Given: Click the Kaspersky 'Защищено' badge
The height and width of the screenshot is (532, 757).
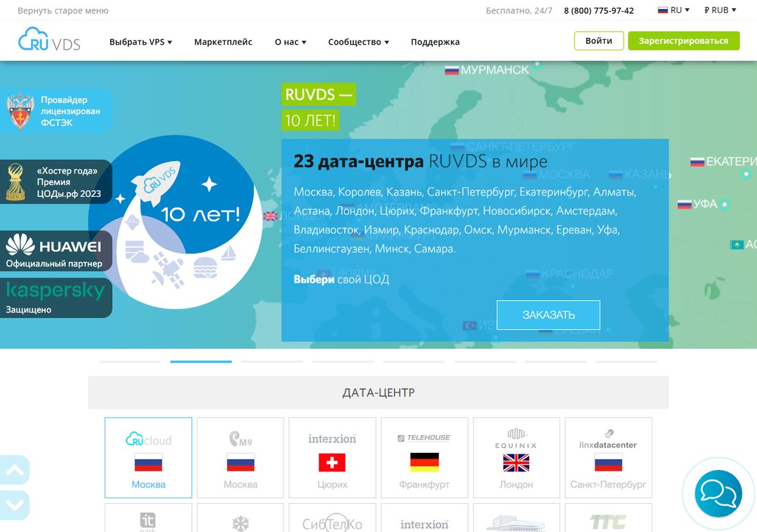Looking at the screenshot, I should point(56,297).
